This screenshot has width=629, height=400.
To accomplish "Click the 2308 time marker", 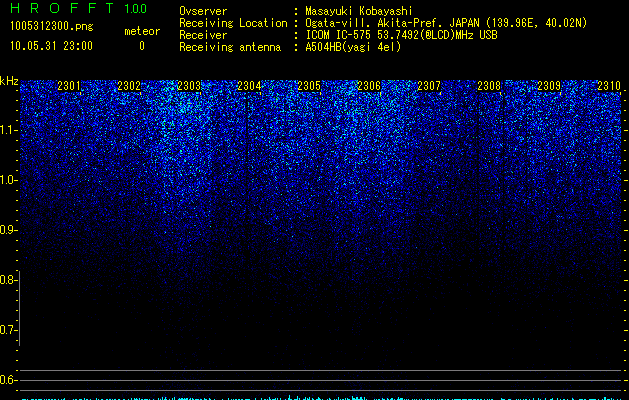I will 489,86.
